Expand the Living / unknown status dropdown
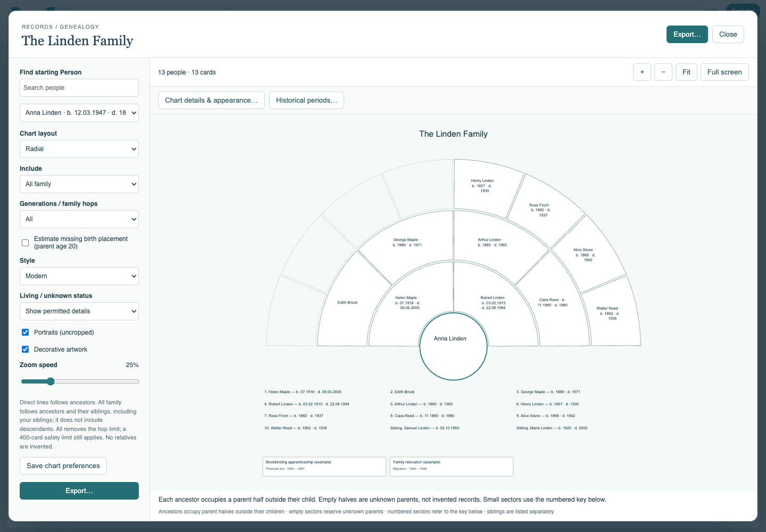This screenshot has height=532, width=766. click(x=79, y=311)
